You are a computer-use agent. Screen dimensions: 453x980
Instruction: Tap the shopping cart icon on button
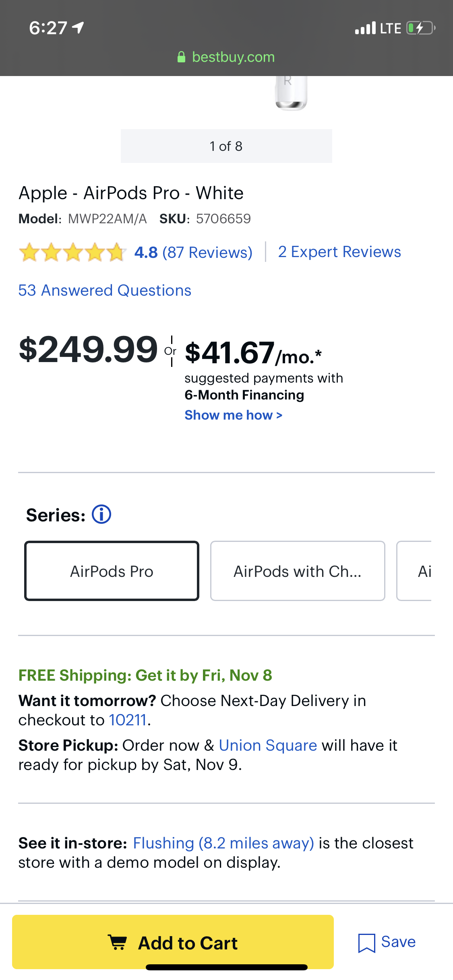pyautogui.click(x=118, y=943)
